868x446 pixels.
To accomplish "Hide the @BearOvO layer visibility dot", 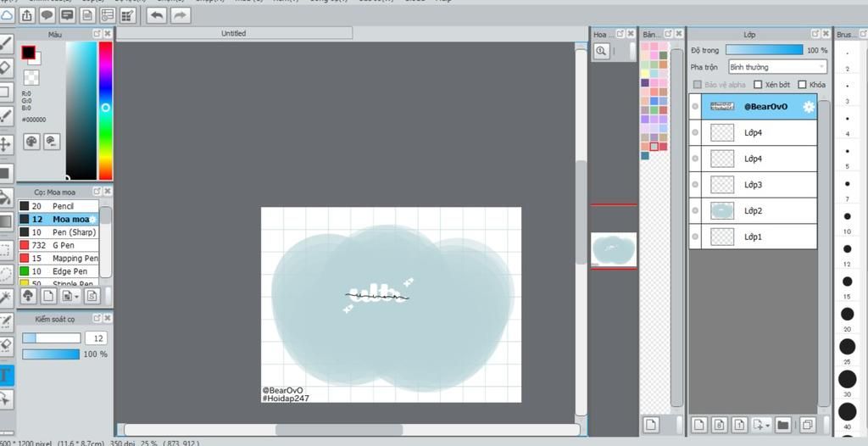I will (695, 106).
